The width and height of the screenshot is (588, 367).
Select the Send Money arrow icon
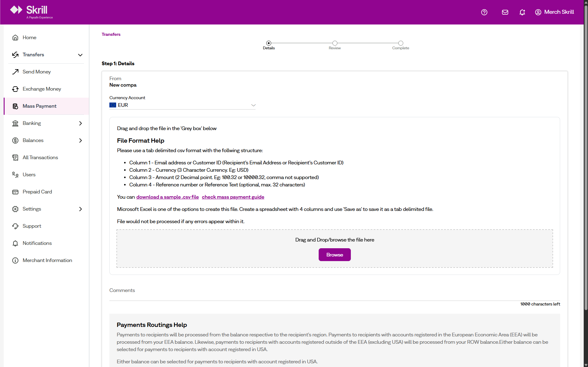coord(15,72)
